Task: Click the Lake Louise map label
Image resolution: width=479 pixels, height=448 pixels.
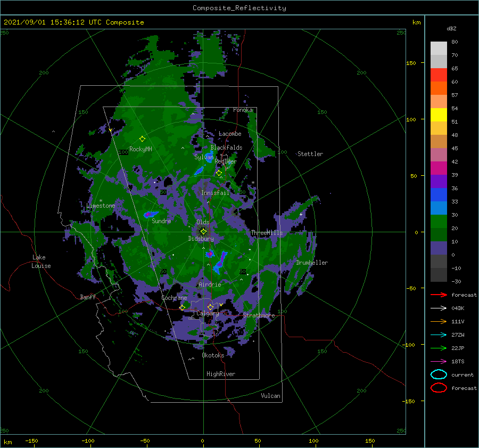Action: (x=41, y=262)
